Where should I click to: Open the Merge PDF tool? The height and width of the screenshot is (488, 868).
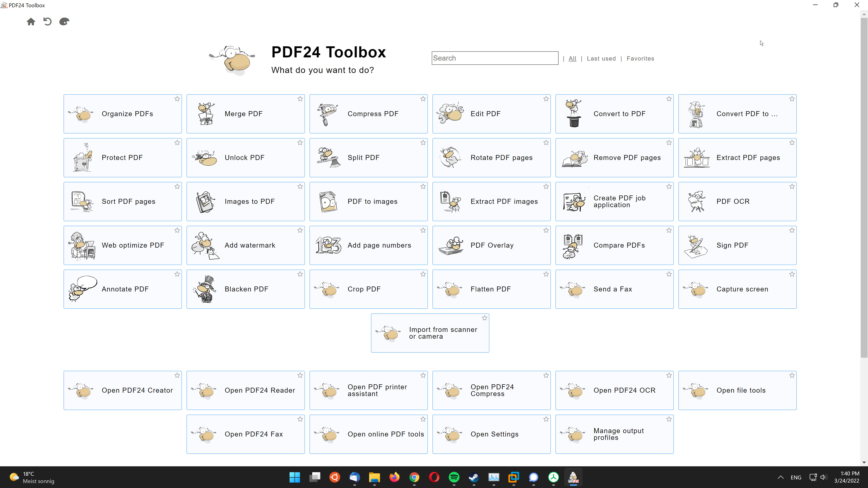tap(246, 114)
